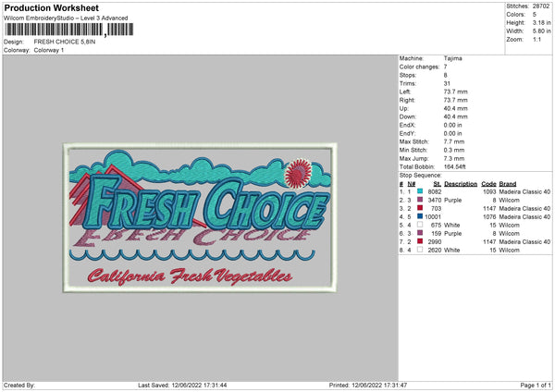Click the 'Code' column header
The image size is (555, 392).
click(488, 184)
